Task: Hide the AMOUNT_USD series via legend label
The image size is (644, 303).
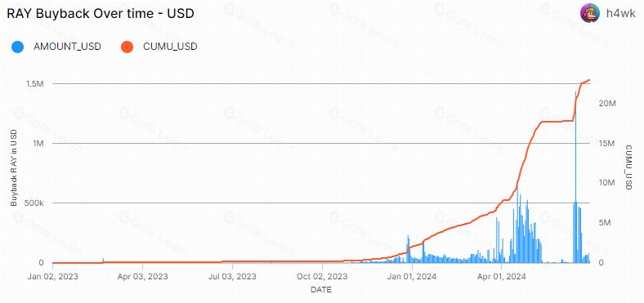Action: [x=67, y=47]
